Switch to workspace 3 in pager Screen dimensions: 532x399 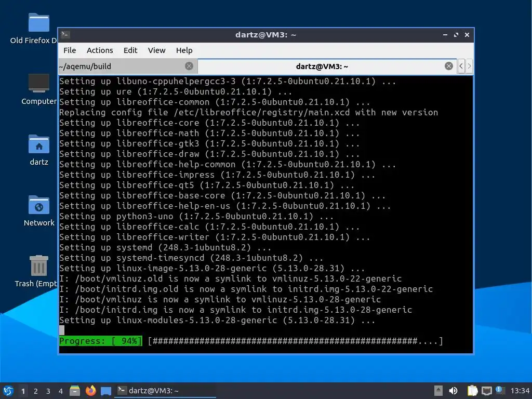click(x=48, y=391)
